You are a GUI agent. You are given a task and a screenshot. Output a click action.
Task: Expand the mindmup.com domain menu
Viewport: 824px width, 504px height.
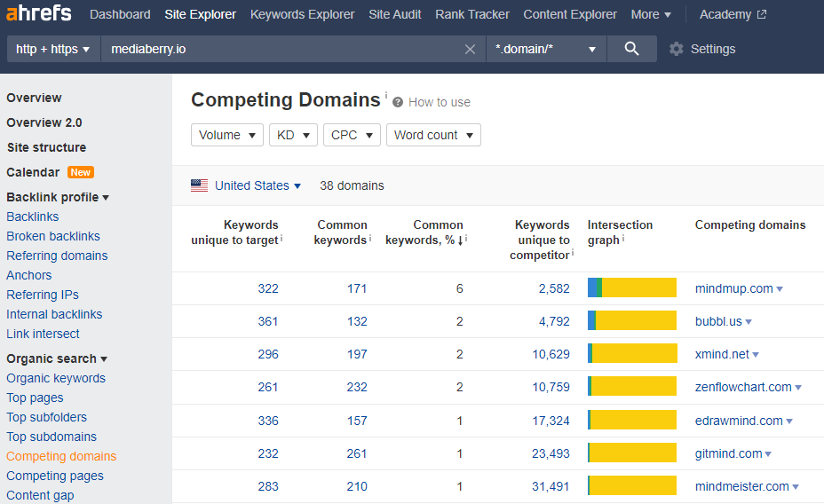point(780,289)
